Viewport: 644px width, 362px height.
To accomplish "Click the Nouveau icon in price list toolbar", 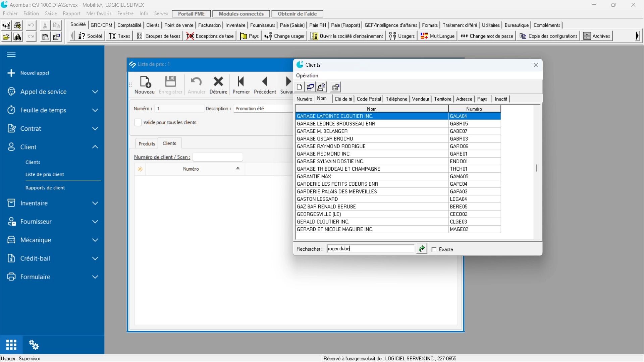I will pos(145,82).
